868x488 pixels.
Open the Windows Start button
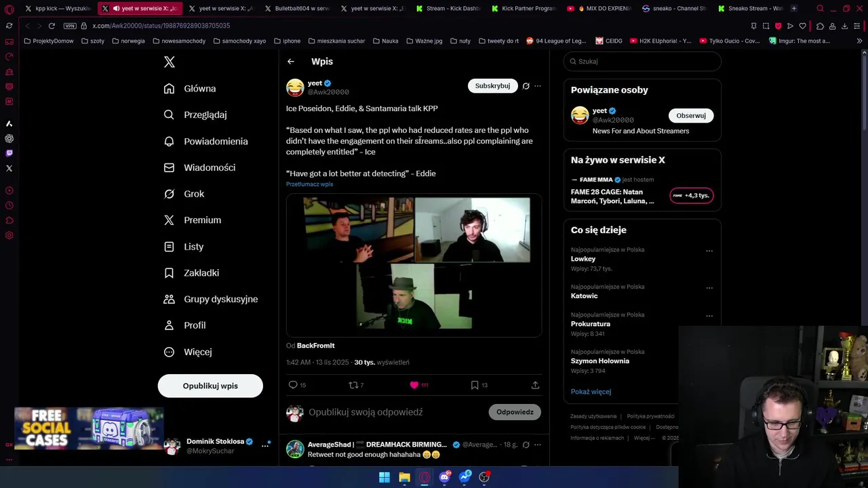click(384, 477)
